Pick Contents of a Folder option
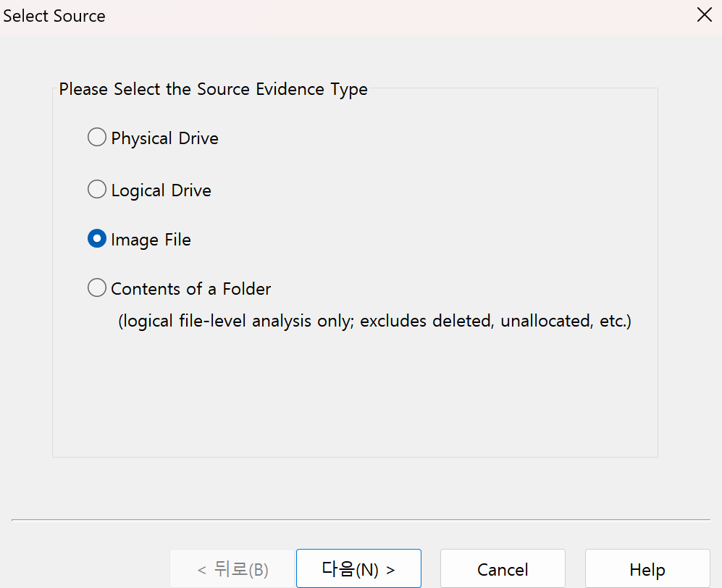This screenshot has width=722, height=588. pyautogui.click(x=97, y=287)
